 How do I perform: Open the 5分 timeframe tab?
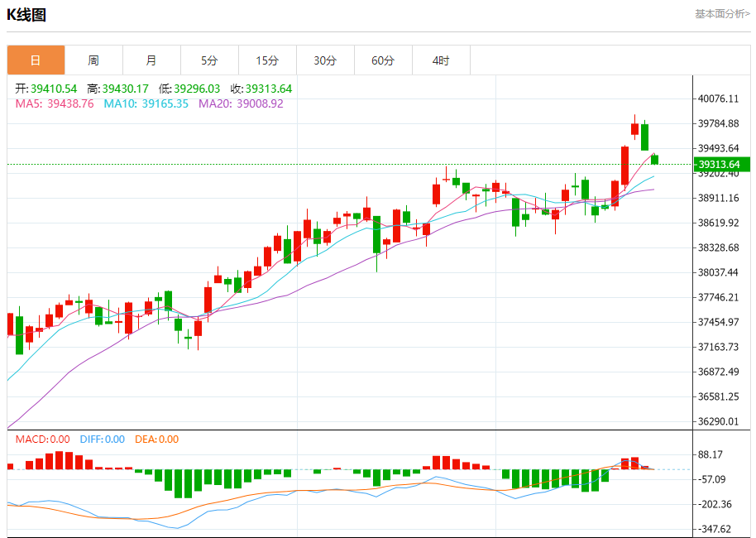click(x=209, y=60)
